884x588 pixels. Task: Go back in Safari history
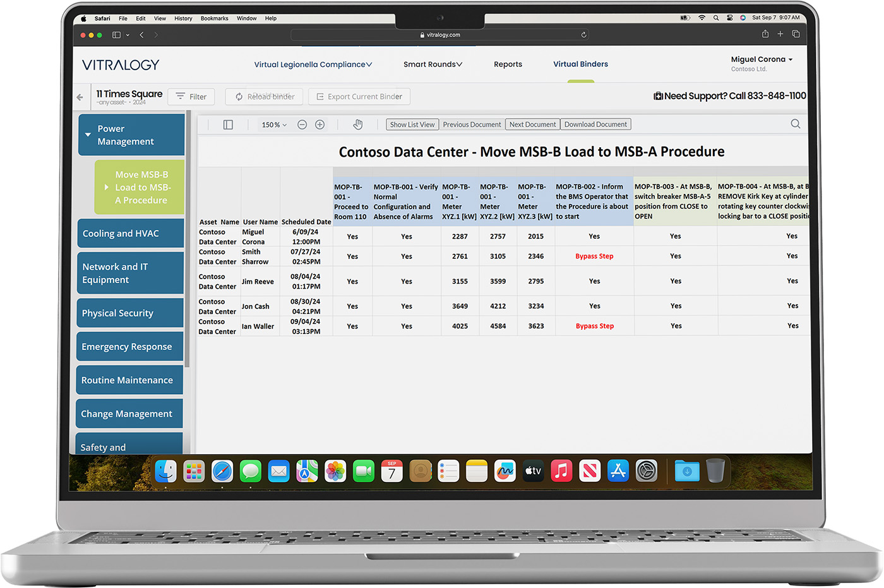141,35
